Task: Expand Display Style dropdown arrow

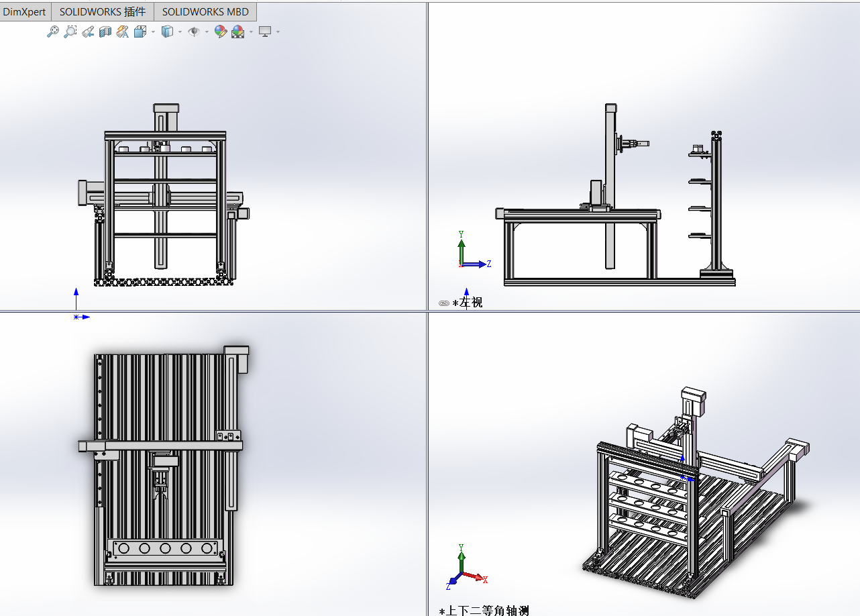Action: 180,32
